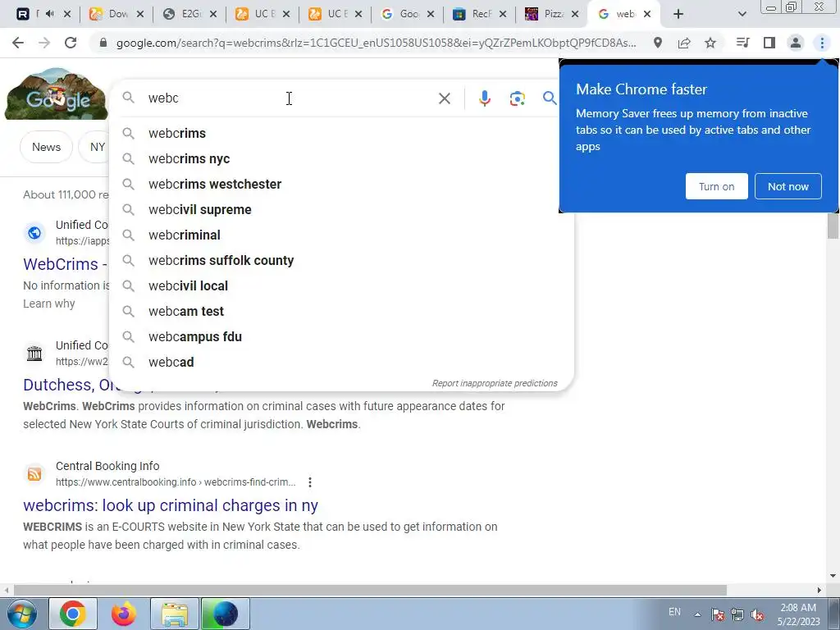
Task: Open File Explorer from the taskbar
Action: click(x=175, y=614)
